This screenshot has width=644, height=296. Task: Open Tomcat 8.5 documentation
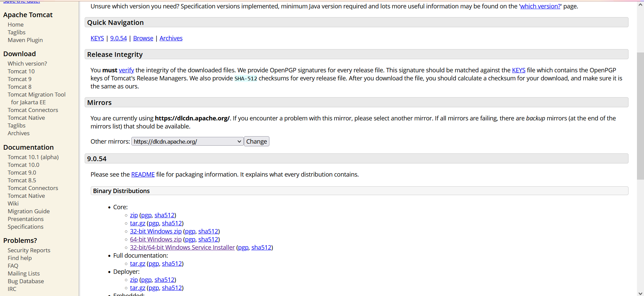pos(22,180)
